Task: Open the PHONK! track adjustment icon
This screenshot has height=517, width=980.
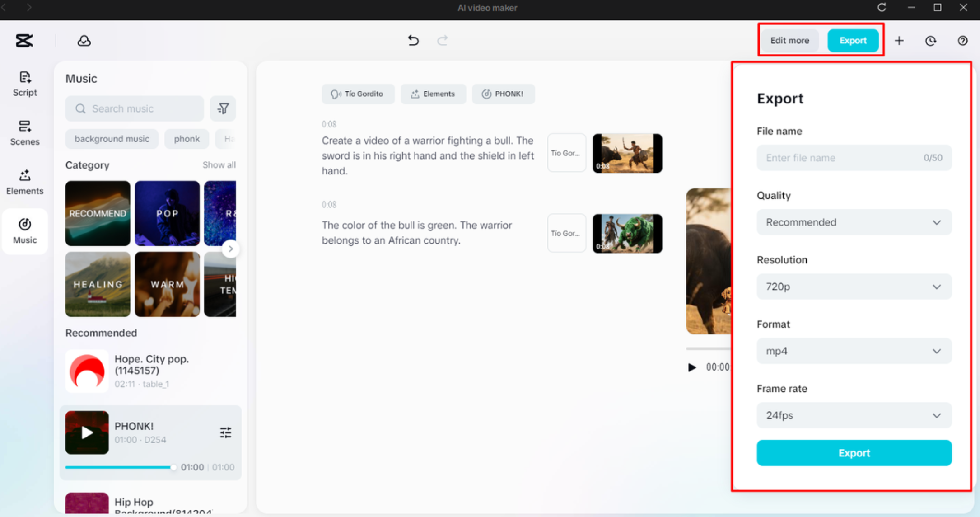Action: [225, 432]
